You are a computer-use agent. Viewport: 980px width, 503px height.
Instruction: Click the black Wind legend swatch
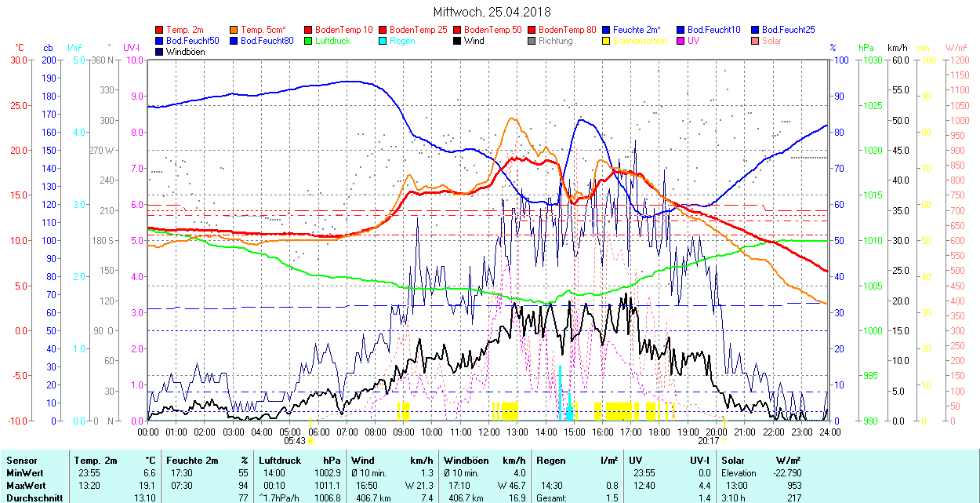click(458, 41)
